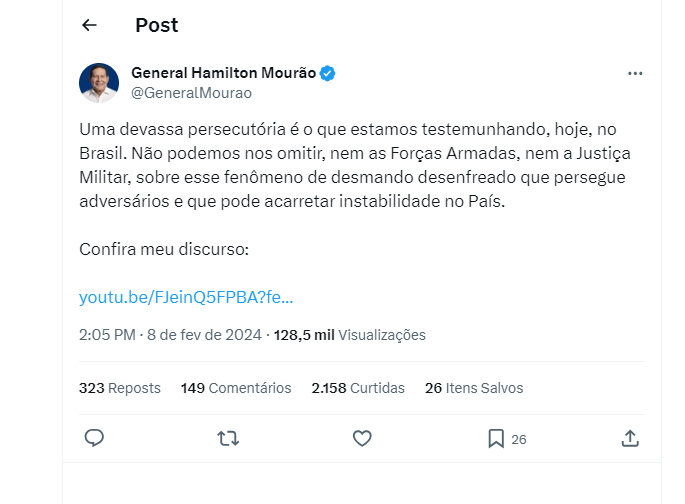Screen dimensions: 685x504
Task: Bookmark the post with bookmark icon
Action: point(496,438)
